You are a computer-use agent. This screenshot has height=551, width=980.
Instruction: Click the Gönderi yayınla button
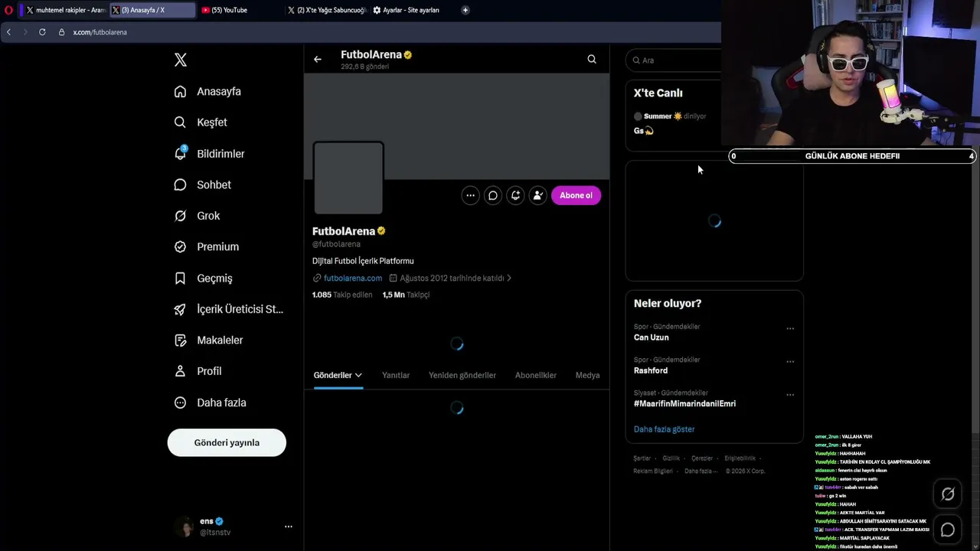click(x=227, y=442)
